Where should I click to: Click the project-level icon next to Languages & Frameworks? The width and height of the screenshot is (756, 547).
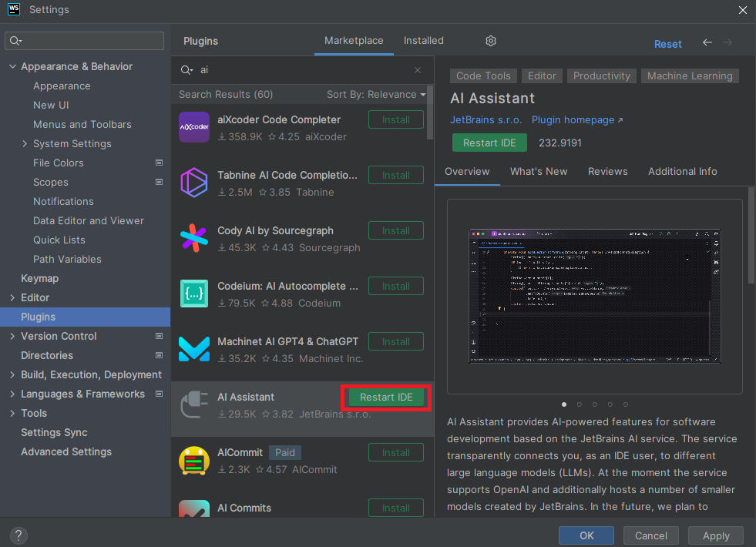click(159, 394)
